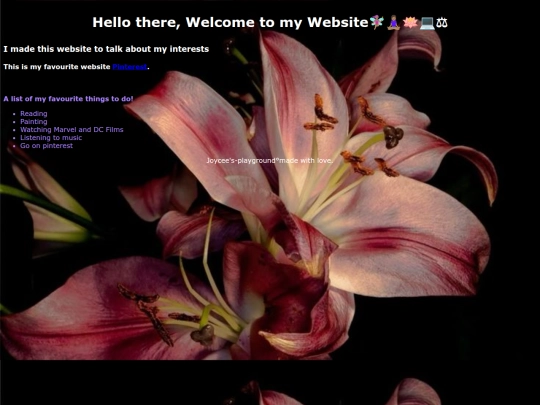Click "A list of my favourite things to do!" heading
540x405 pixels.
[x=68, y=99]
